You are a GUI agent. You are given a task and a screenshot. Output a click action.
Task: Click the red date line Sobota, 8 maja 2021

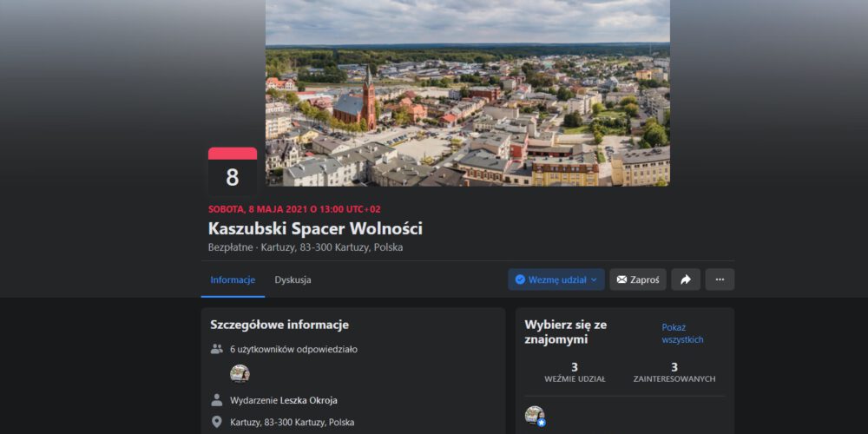tap(294, 209)
